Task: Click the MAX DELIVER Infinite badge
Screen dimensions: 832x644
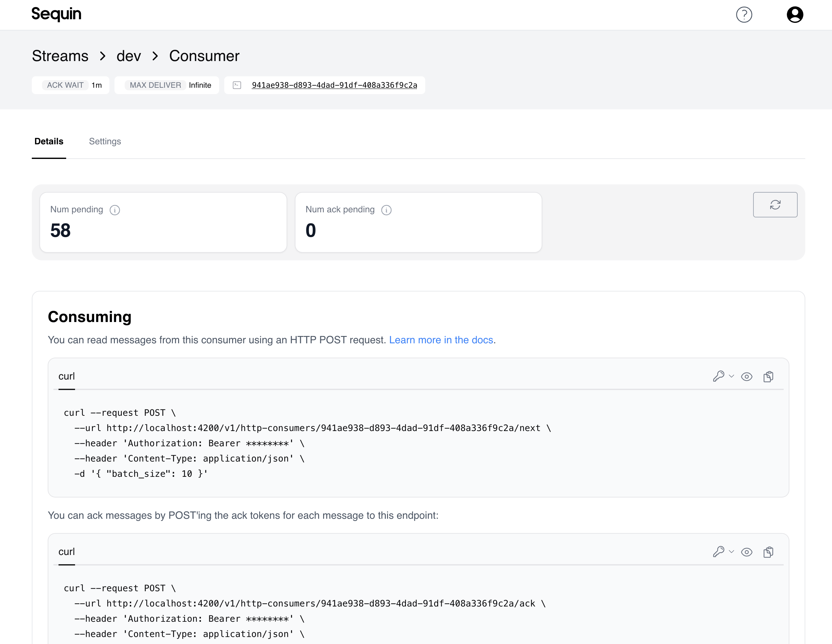Action: coord(166,85)
